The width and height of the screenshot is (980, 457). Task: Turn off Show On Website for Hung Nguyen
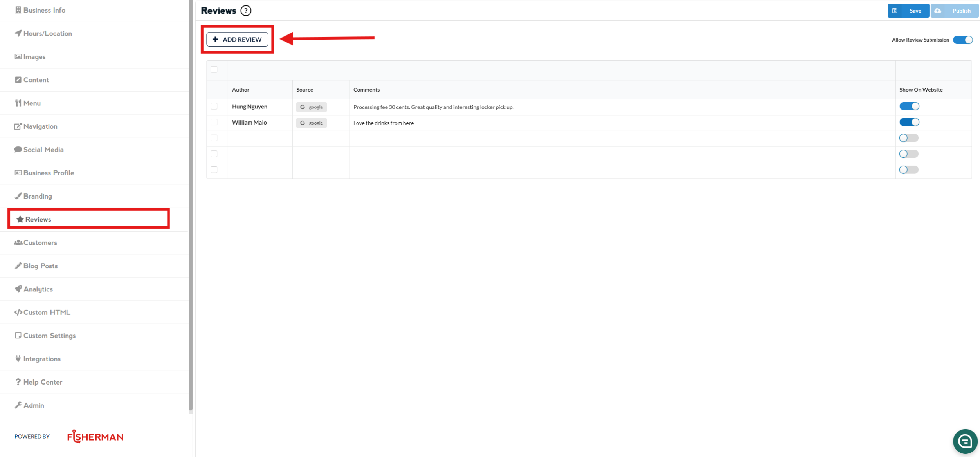(x=909, y=107)
